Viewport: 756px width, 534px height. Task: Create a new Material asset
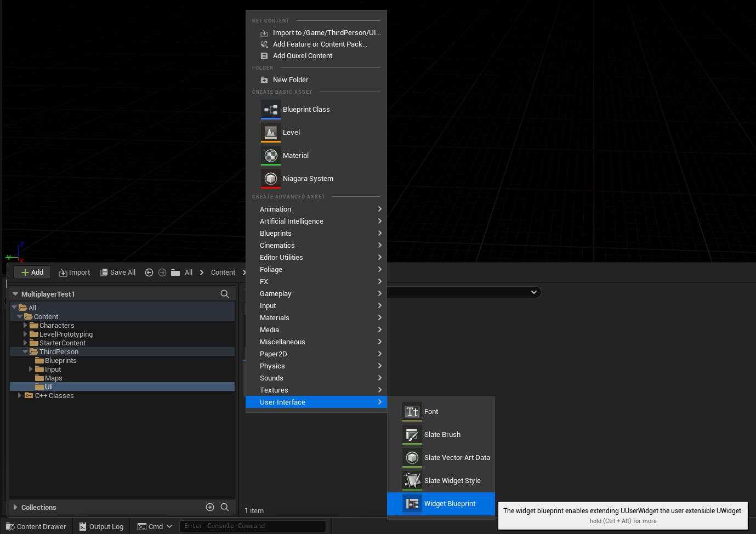295,155
